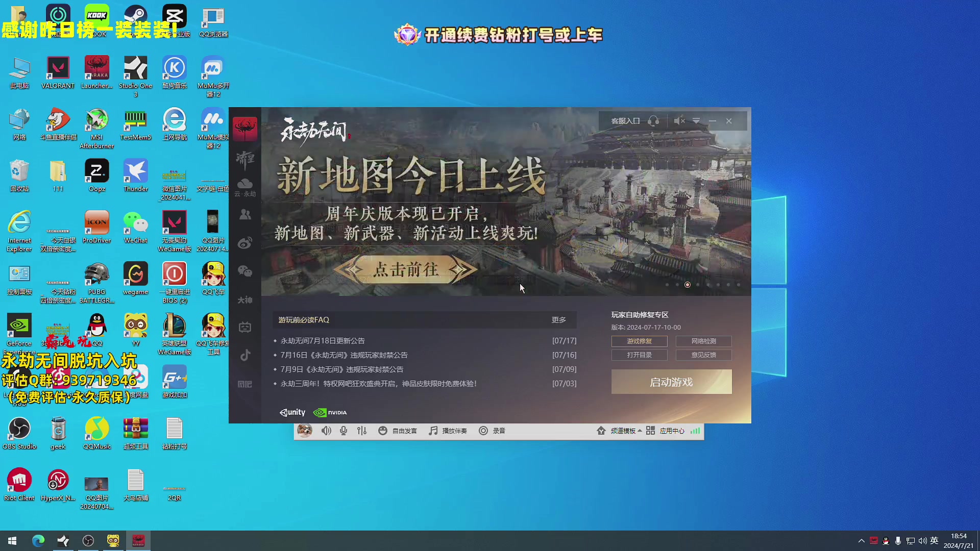
Task: Click the MSI Afterburner desktop icon
Action: click(96, 128)
